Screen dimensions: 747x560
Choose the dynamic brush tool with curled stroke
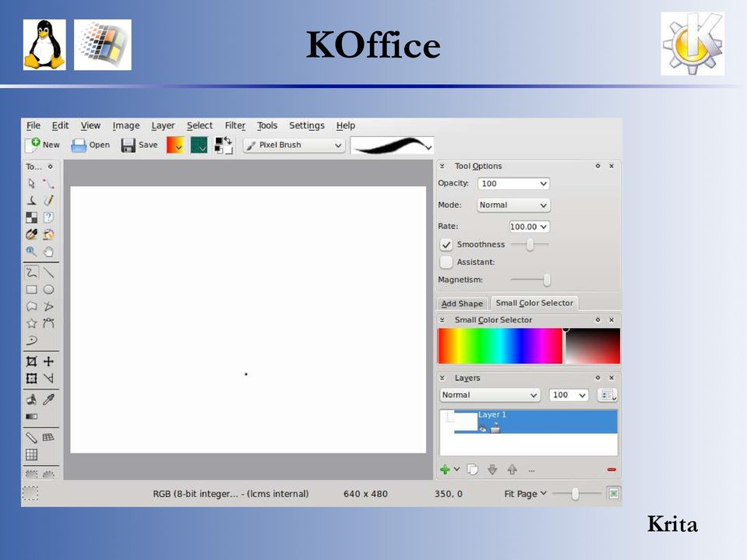pyautogui.click(x=31, y=340)
